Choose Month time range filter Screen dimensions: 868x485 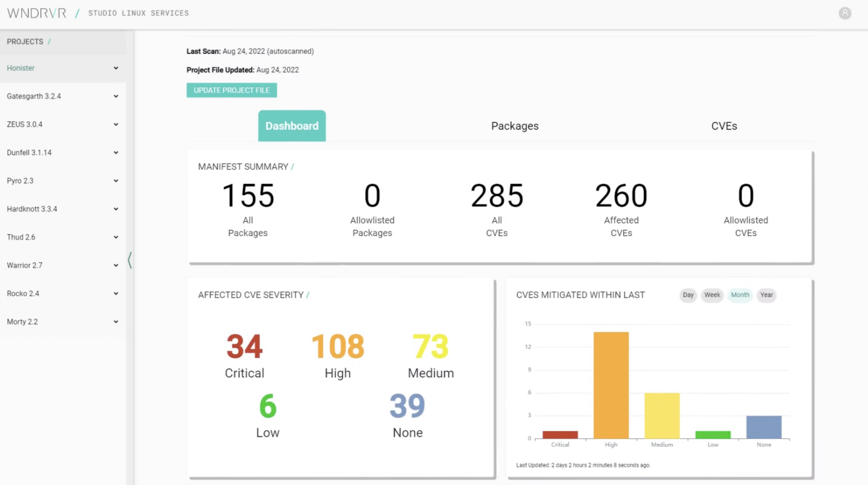click(740, 295)
